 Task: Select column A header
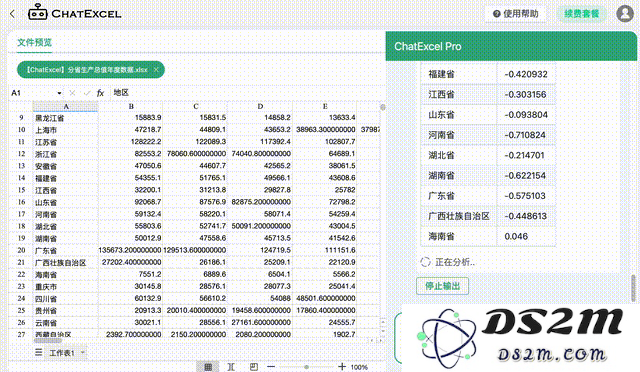point(65,107)
